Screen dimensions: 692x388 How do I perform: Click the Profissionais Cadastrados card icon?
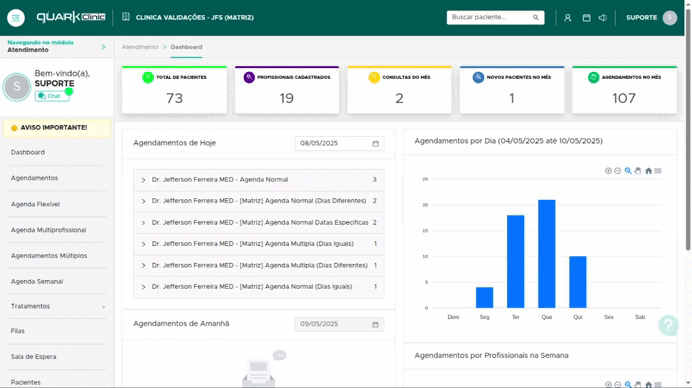pyautogui.click(x=249, y=77)
